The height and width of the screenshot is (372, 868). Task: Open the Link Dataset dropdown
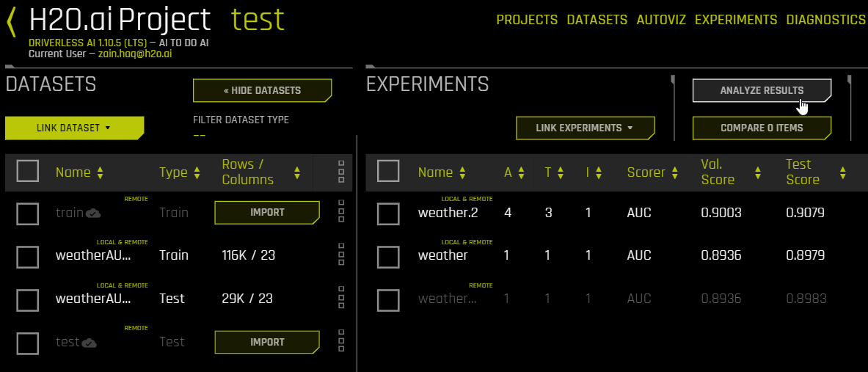[x=74, y=128]
